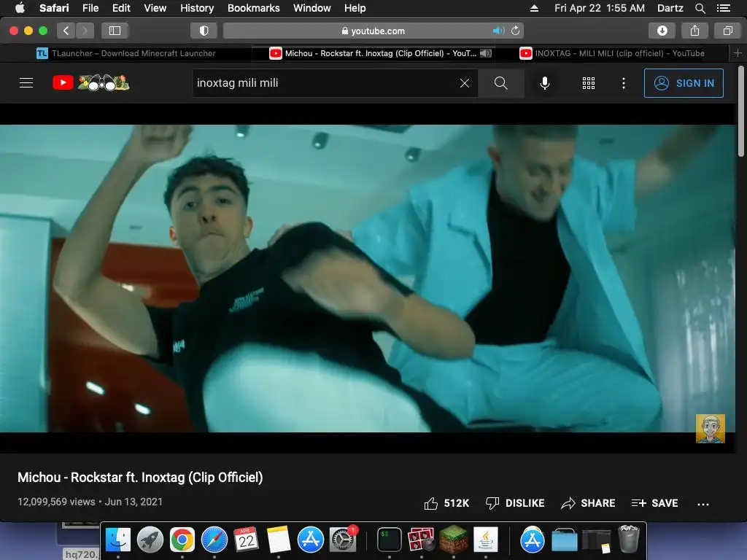Click the channel watermark on video
Image resolution: width=747 pixels, height=560 pixels.
pyautogui.click(x=710, y=429)
